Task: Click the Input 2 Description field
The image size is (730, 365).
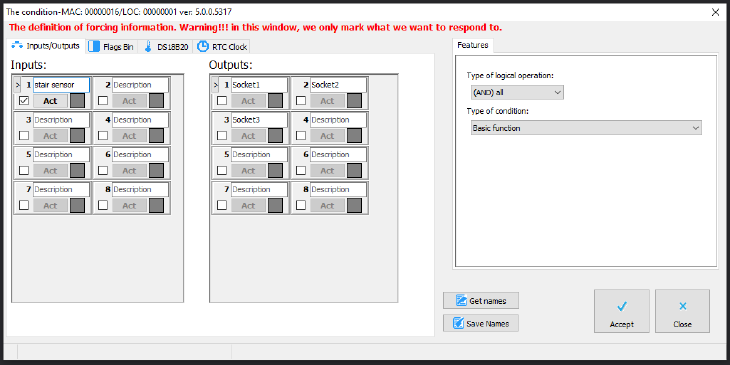Action: click(x=140, y=85)
